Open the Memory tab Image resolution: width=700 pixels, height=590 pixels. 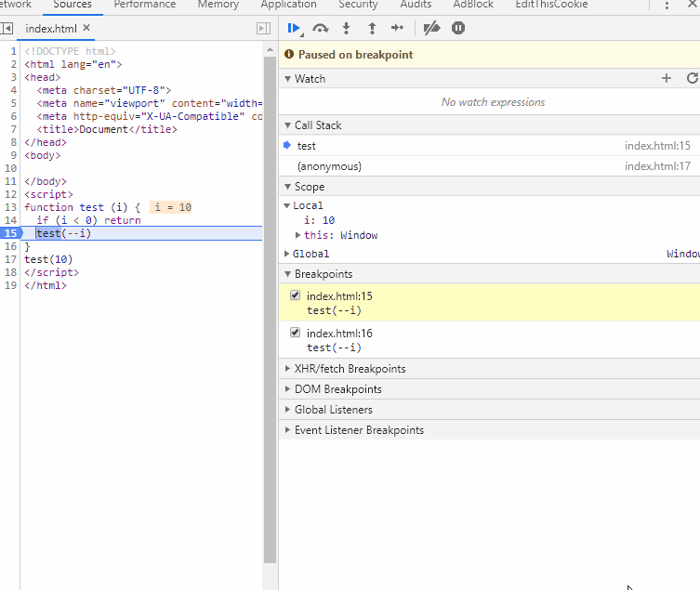[x=218, y=5]
